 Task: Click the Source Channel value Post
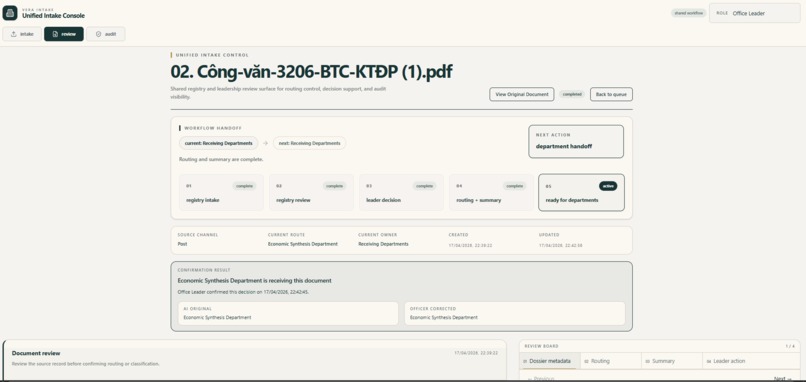pyautogui.click(x=182, y=244)
